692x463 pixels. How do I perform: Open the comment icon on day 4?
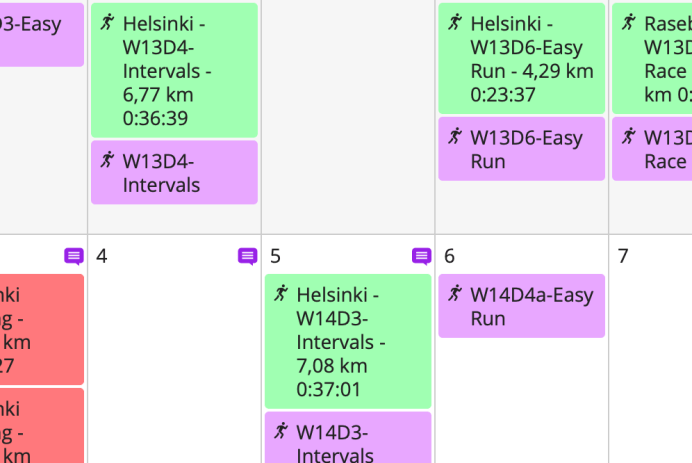(248, 257)
